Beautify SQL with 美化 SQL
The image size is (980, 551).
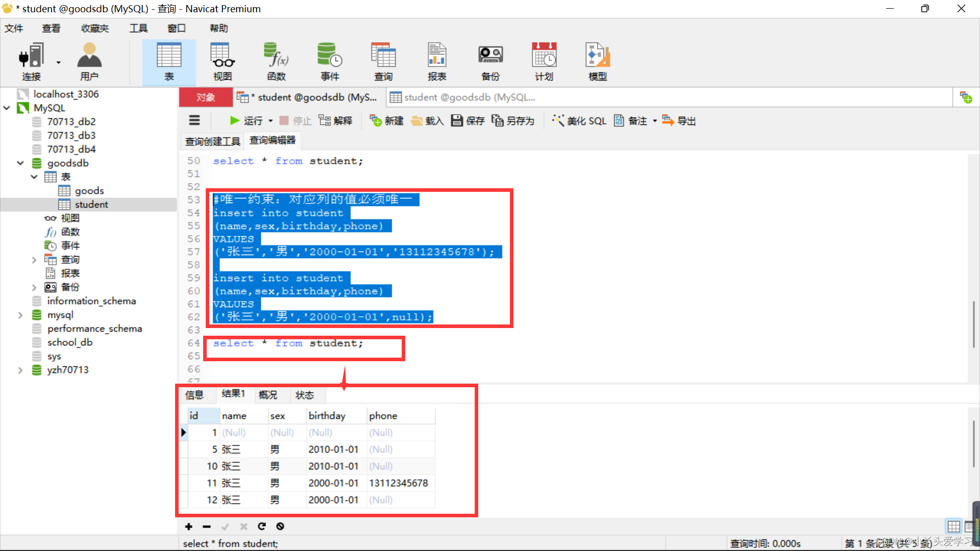(579, 121)
